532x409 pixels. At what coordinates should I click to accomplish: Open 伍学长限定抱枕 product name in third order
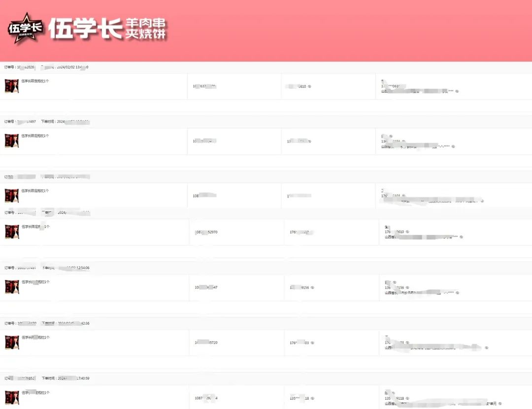point(35,191)
